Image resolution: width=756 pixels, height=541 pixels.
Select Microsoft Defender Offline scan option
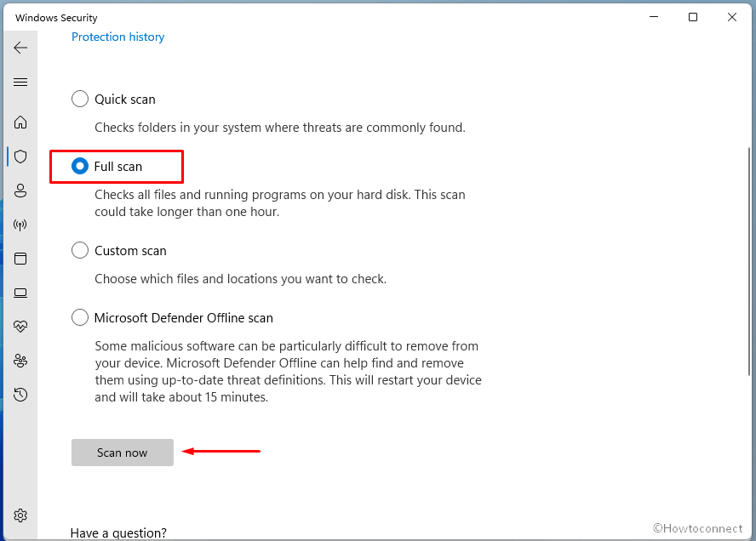click(x=80, y=318)
